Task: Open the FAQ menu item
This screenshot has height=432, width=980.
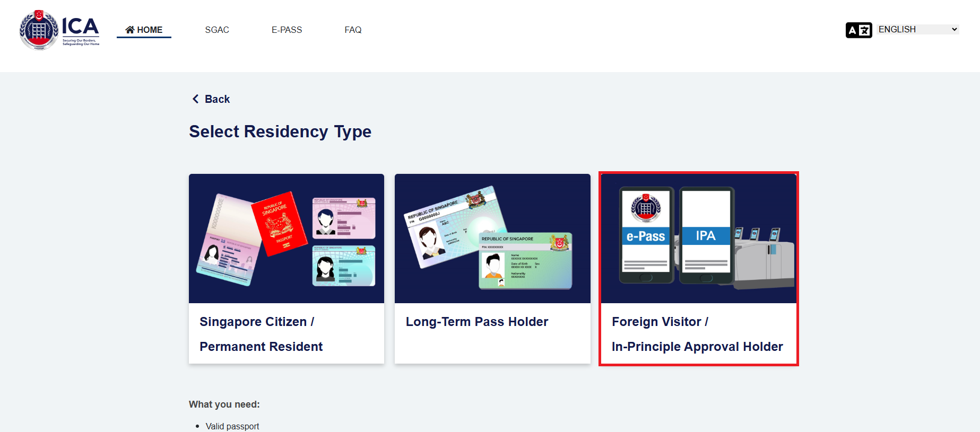Action: [x=353, y=30]
